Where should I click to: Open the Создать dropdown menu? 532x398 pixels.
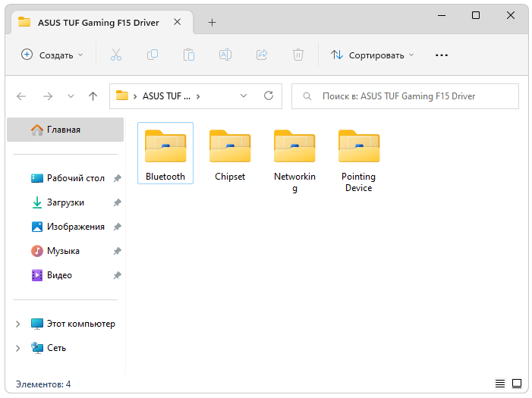52,55
